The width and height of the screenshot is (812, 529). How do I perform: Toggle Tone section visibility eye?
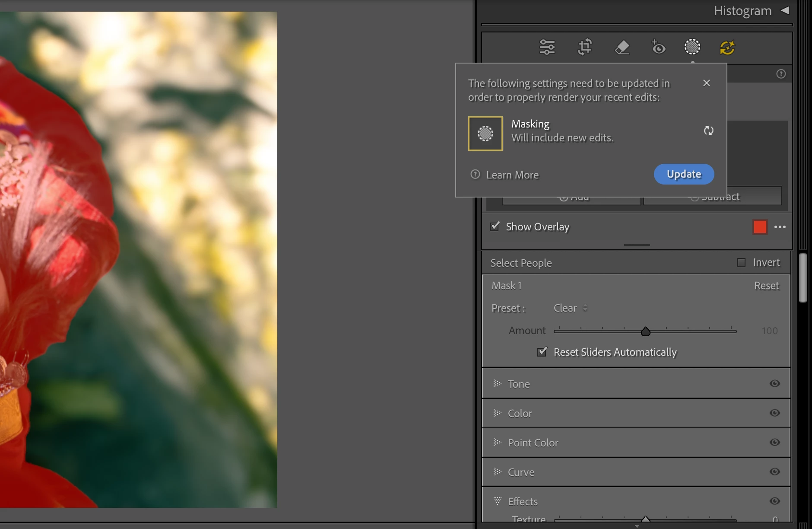click(x=775, y=383)
